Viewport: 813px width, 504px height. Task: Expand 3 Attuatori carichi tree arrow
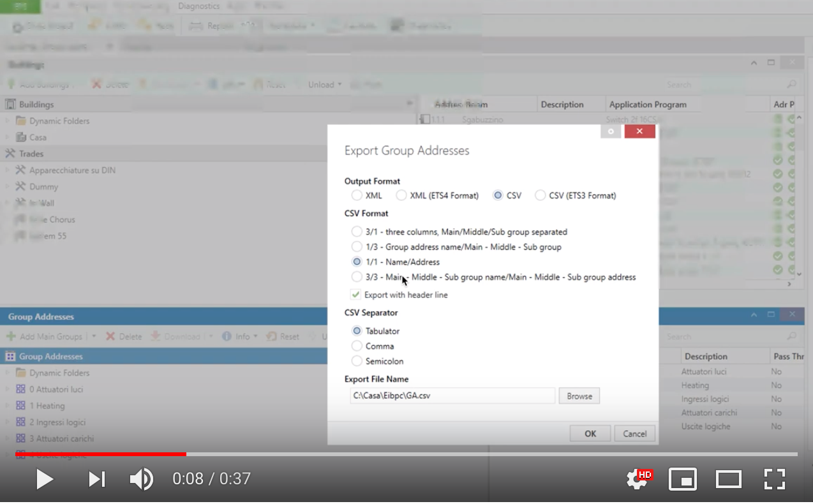(x=8, y=439)
